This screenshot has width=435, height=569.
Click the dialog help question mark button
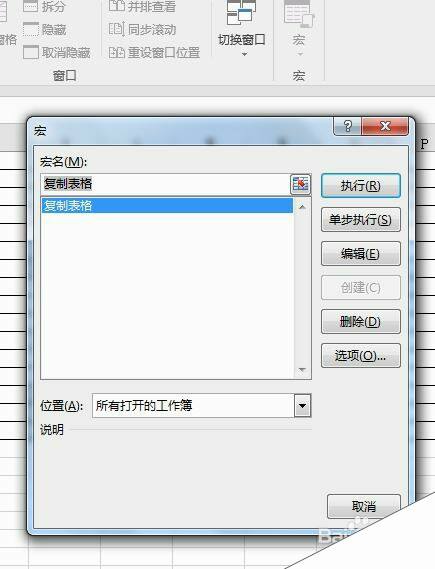click(347, 126)
